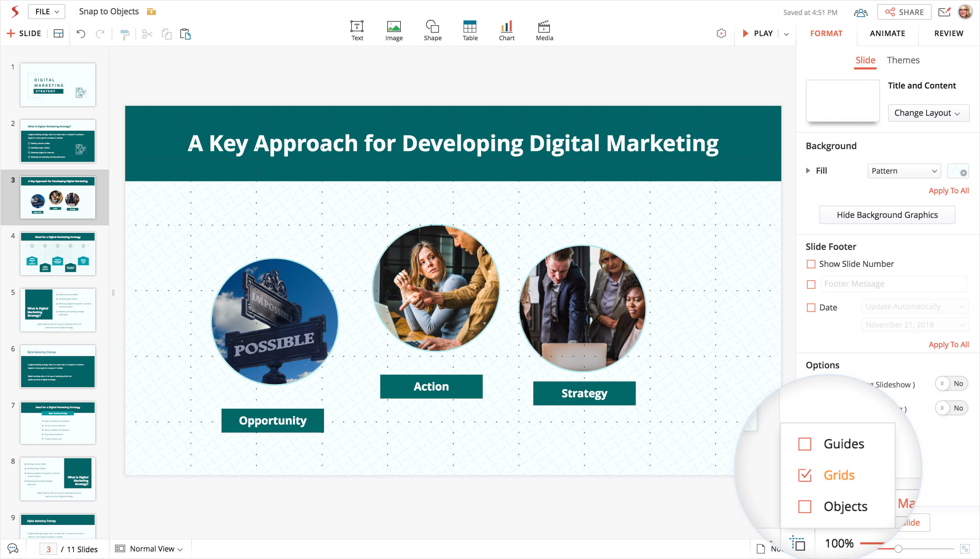Open the Change Layout dropdown
Viewport: 980px width, 559px height.
928,113
